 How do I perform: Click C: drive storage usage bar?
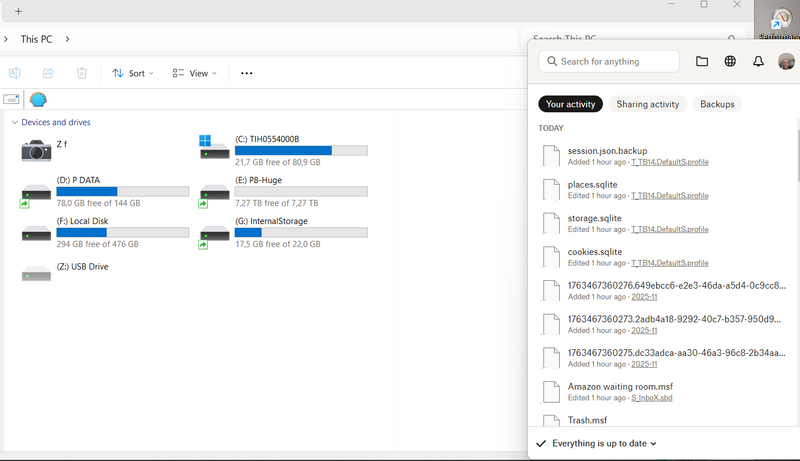coord(301,150)
